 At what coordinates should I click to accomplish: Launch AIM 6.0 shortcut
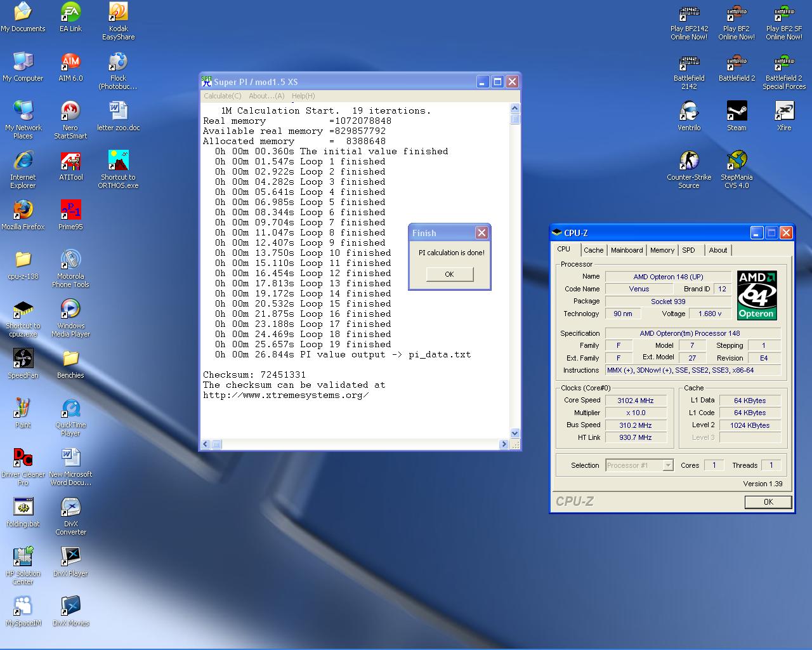(x=70, y=67)
